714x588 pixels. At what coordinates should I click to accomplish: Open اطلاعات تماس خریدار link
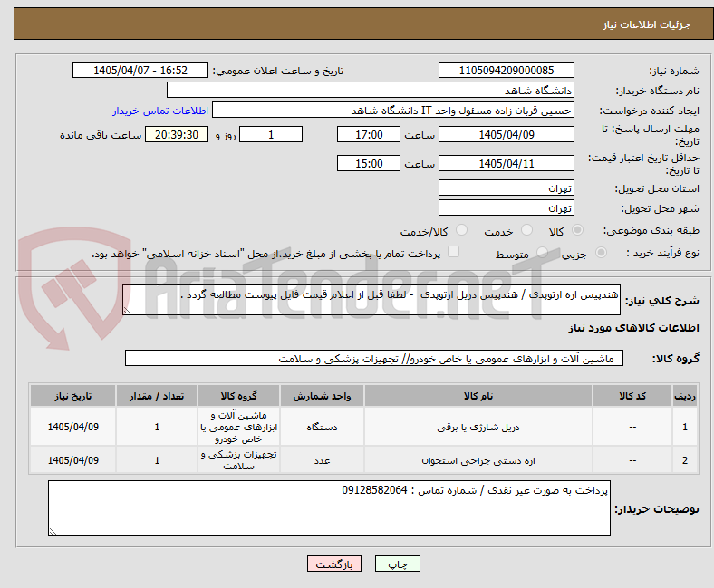coord(160,111)
